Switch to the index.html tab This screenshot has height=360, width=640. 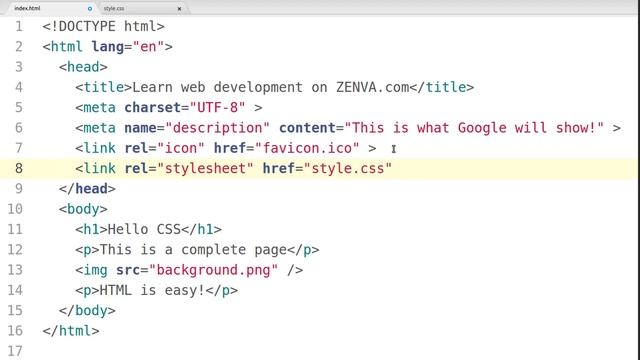click(27, 8)
